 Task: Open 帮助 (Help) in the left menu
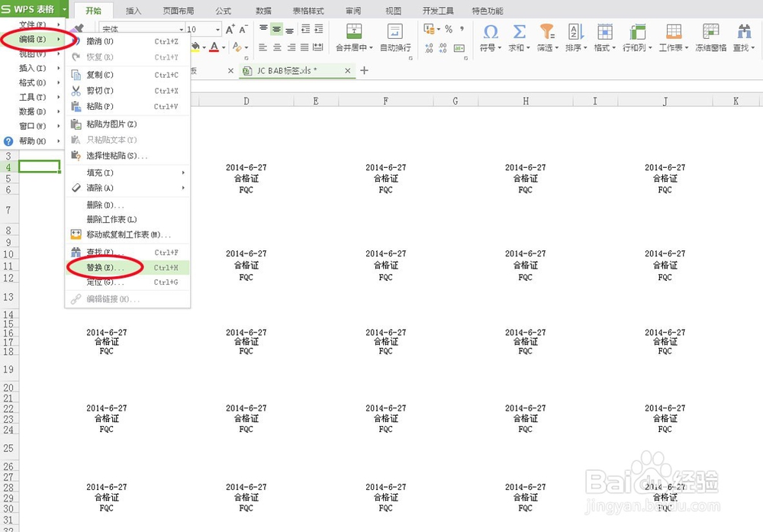point(32,141)
